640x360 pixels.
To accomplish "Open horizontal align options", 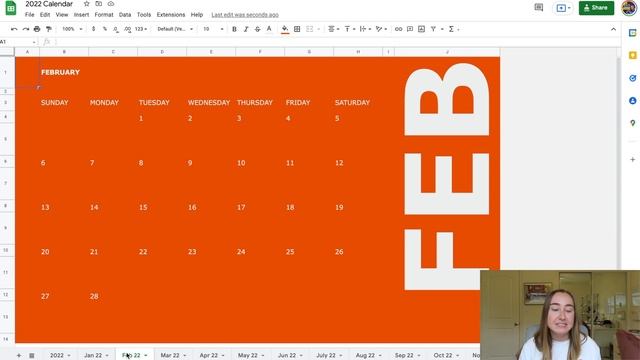I will [333, 29].
